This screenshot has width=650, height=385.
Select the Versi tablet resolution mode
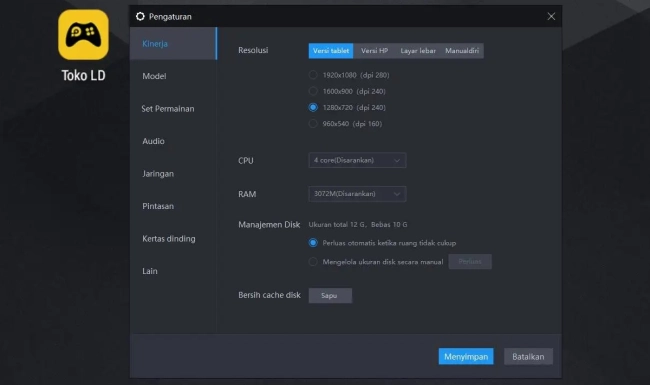tap(331, 51)
